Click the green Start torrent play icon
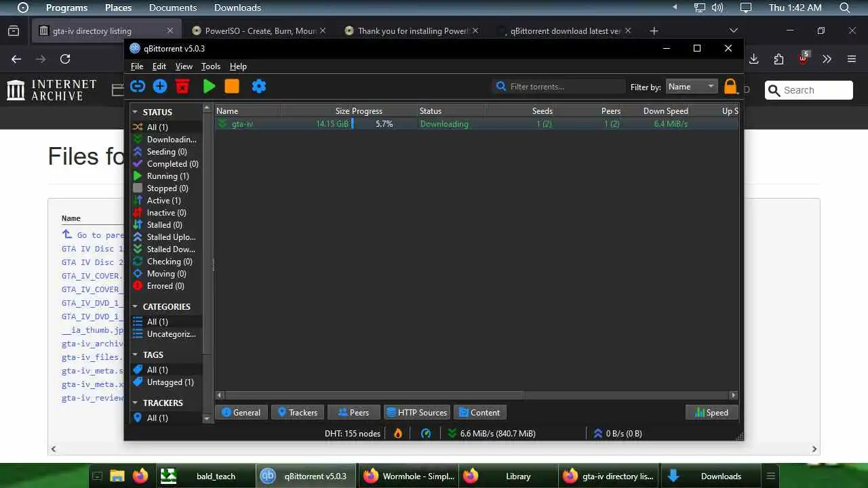The width and height of the screenshot is (868, 488). (209, 86)
